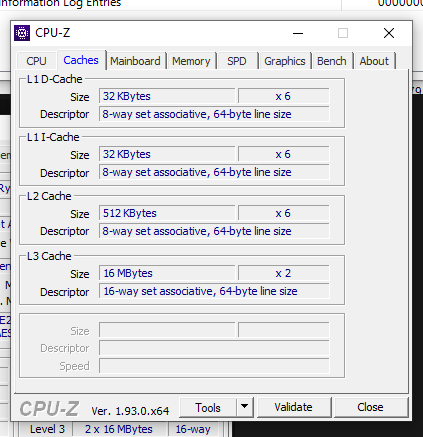Click the L1 D-Cache count field x 6
The height and width of the screenshot is (437, 423).
pos(284,96)
